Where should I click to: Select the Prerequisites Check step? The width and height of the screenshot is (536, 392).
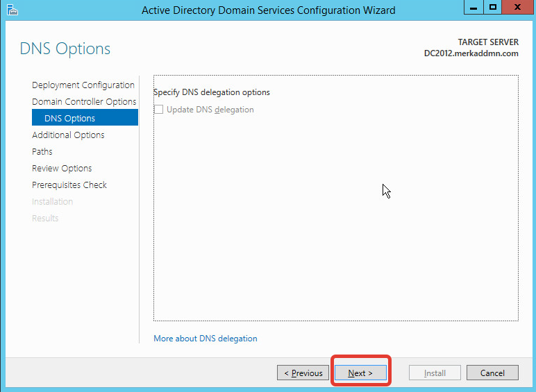[69, 185]
